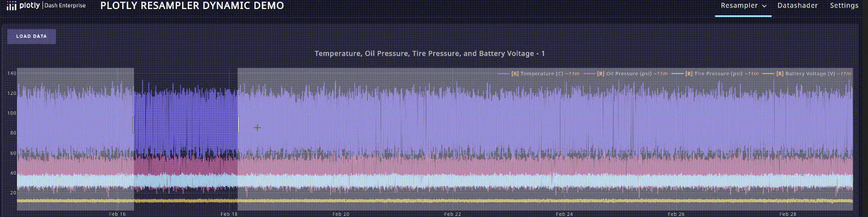Click the Feb 18 x-axis label
Image resolution: width=868 pixels, height=217 pixels.
229,214
